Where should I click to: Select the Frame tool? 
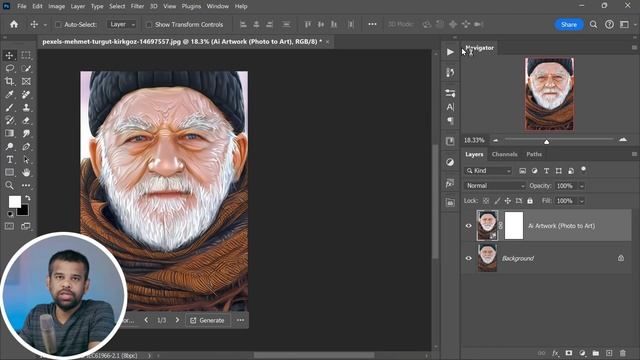(x=26, y=82)
